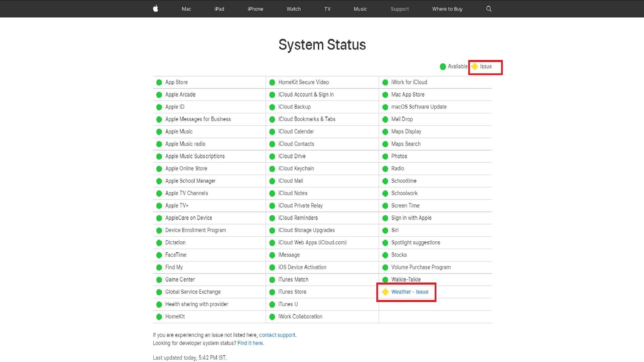
Task: Click Where to Buy navigation item
Action: (x=447, y=9)
